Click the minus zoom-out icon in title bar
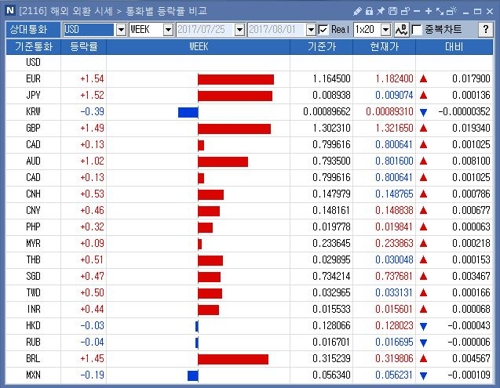This screenshot has height=388, width=500. coord(417,11)
